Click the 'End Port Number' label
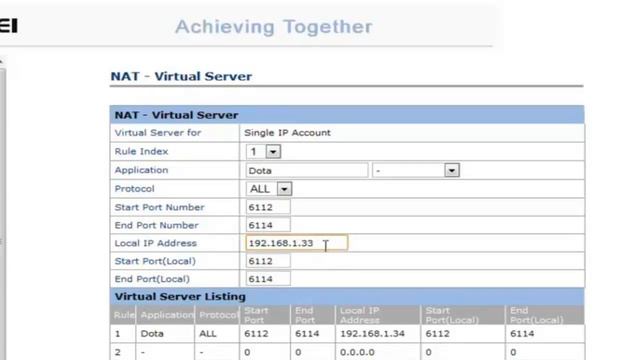Viewport: 640px width, 360px height. [x=156, y=225]
